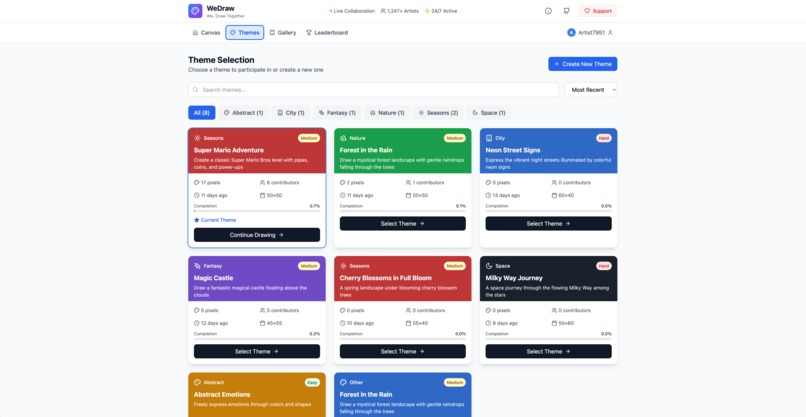This screenshot has width=806, height=417.
Task: Focus the Search themes input field
Action: [x=373, y=89]
